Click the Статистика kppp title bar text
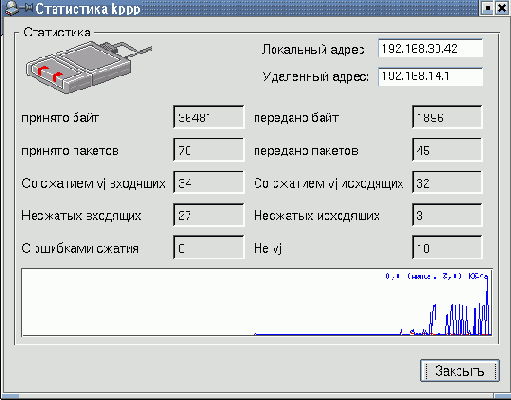The image size is (511, 400). click(88, 9)
